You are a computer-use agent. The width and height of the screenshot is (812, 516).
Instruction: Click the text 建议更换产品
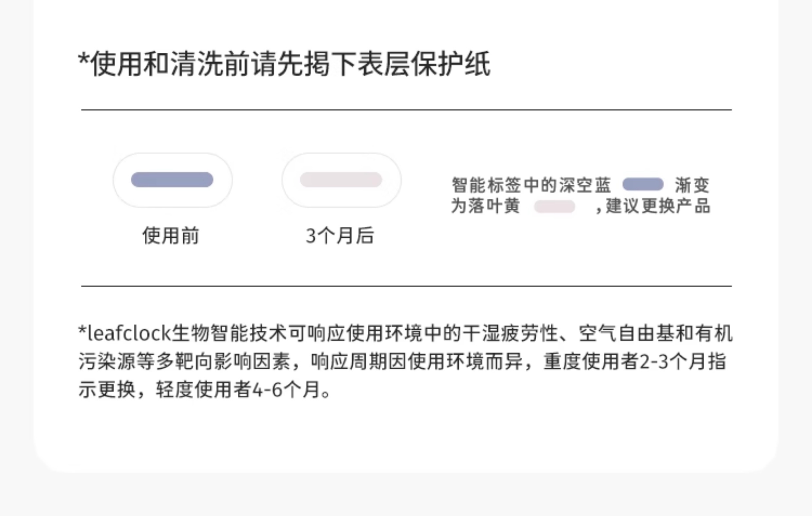click(x=658, y=206)
